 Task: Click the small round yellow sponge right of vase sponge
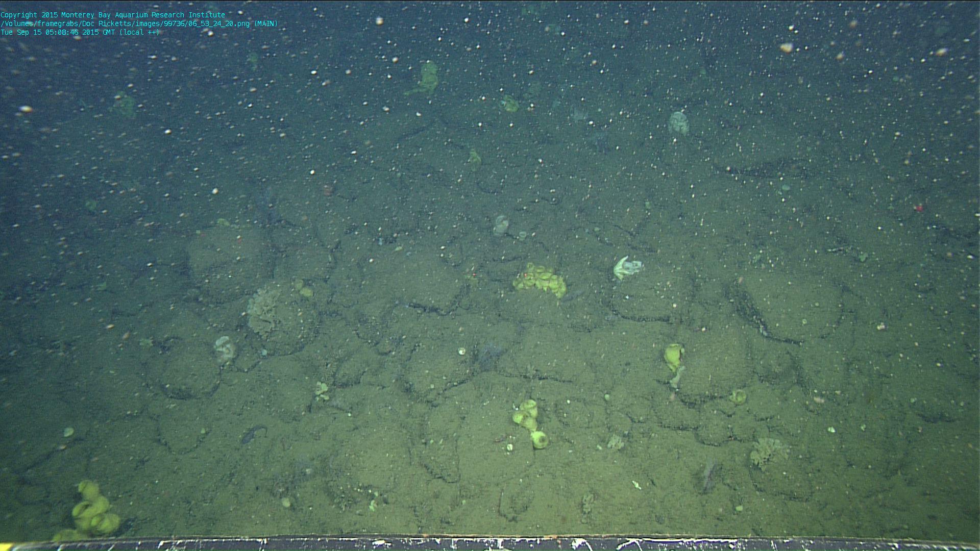point(738,396)
